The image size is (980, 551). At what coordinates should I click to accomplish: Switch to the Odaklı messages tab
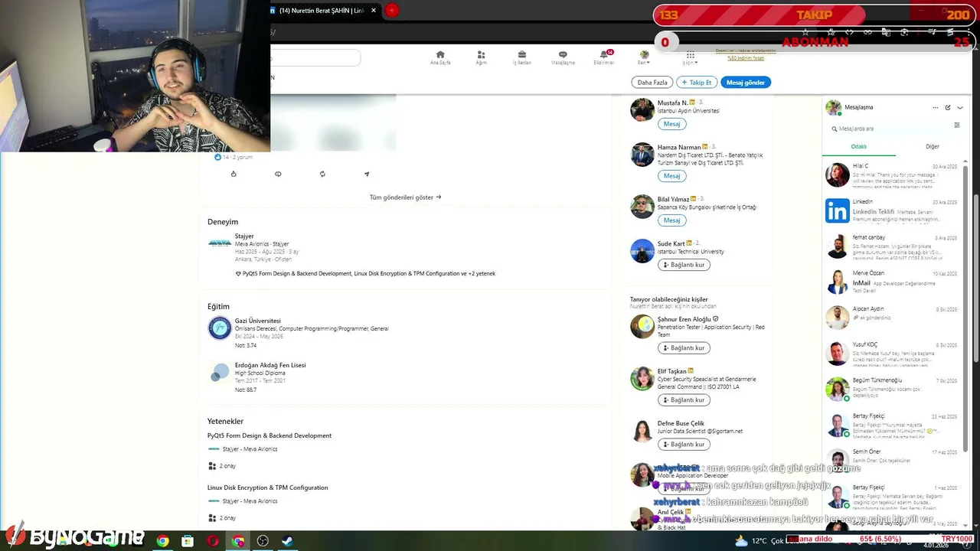coord(859,147)
